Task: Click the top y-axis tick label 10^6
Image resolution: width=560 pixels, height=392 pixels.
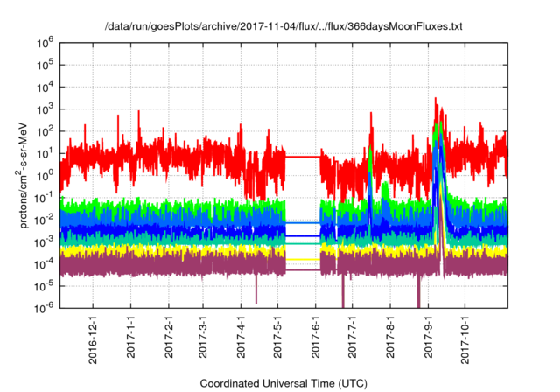Action: coord(45,41)
